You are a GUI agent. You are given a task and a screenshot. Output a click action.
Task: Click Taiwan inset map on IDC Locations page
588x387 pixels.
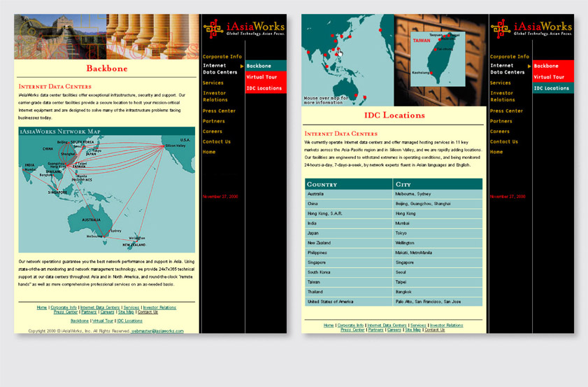(x=438, y=59)
